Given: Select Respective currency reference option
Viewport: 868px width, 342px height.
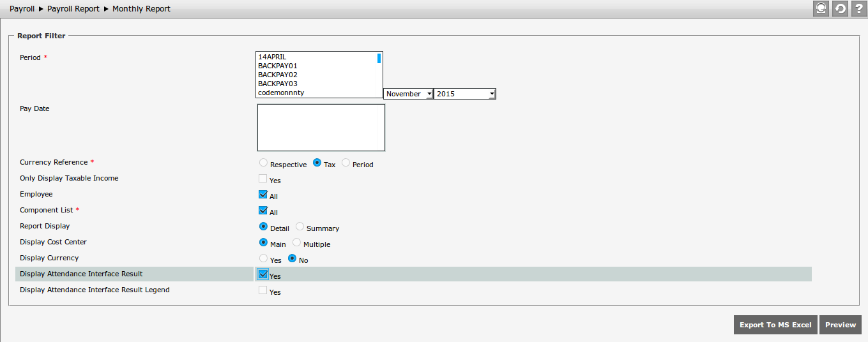Looking at the screenshot, I should [263, 163].
